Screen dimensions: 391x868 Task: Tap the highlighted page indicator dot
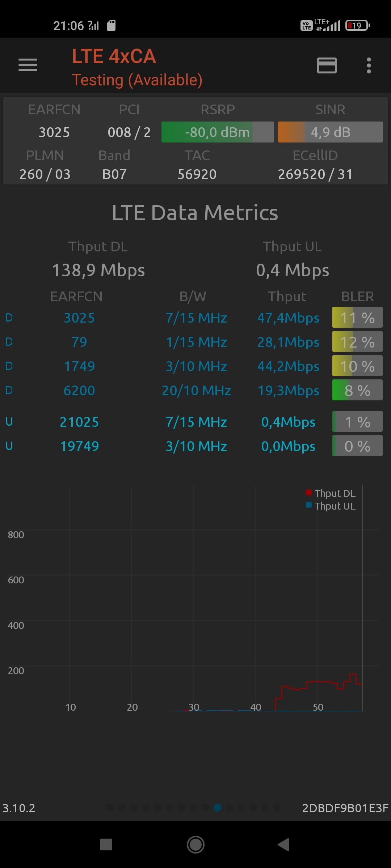click(218, 808)
